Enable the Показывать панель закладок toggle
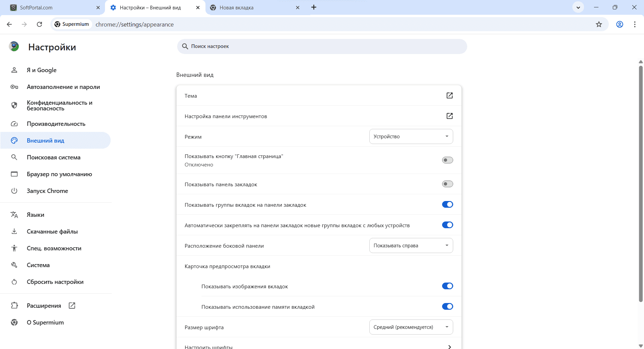 pos(447,184)
